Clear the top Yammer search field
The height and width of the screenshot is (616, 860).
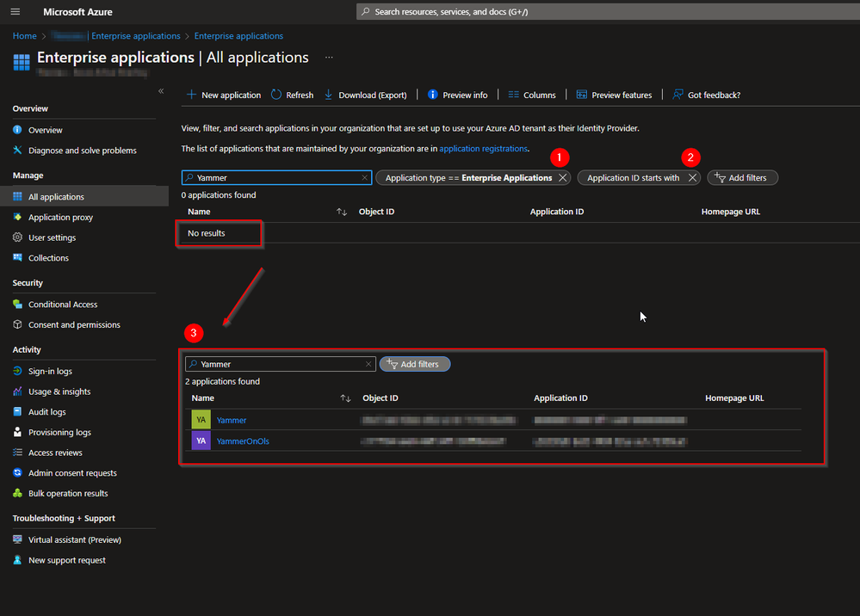[365, 177]
